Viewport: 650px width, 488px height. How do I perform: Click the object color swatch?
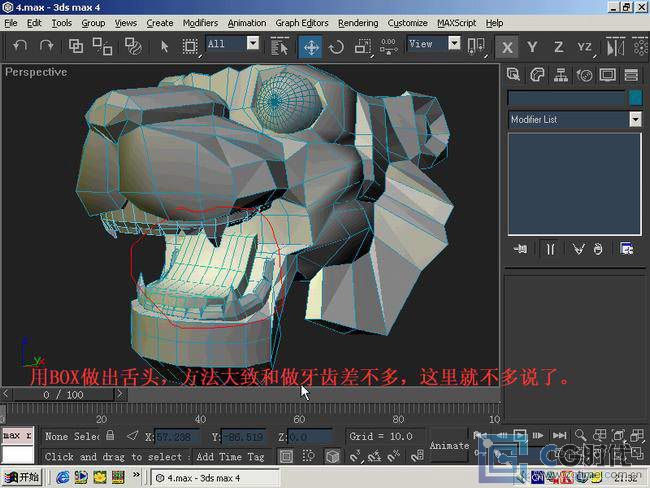[635, 98]
